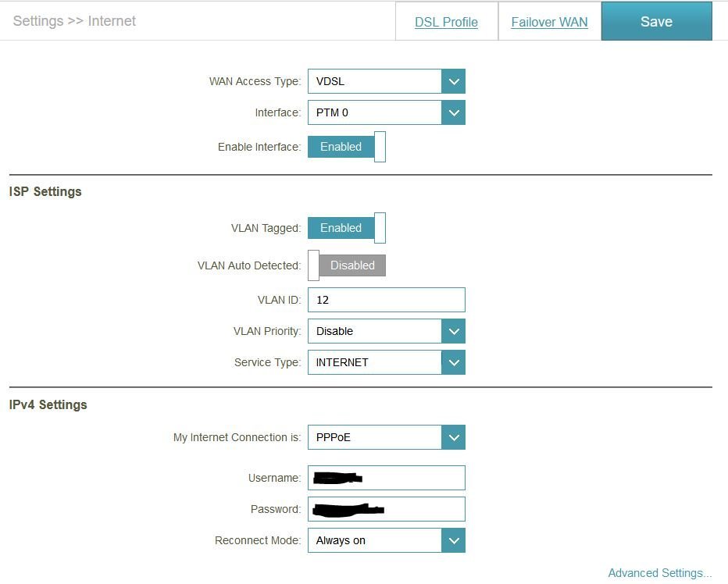The height and width of the screenshot is (584, 728).
Task: Switch to the DSL Profile tab
Action: [x=446, y=22]
